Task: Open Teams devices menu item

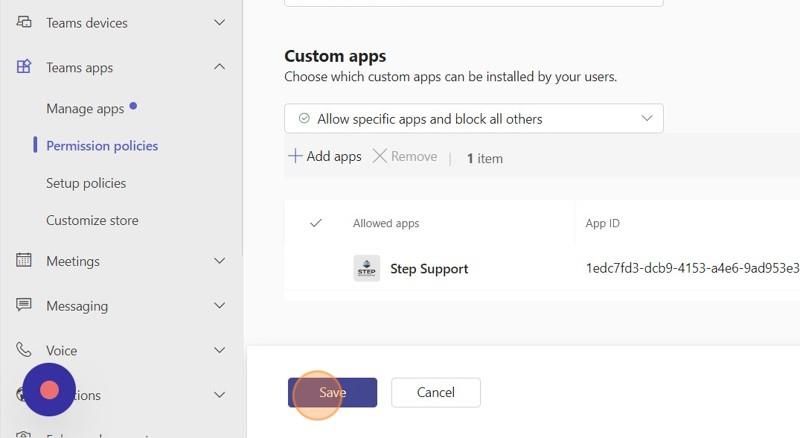Action: [87, 23]
